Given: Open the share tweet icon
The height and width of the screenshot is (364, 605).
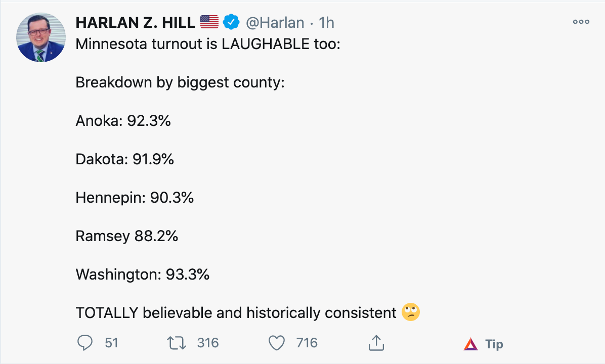Looking at the screenshot, I should 374,343.
